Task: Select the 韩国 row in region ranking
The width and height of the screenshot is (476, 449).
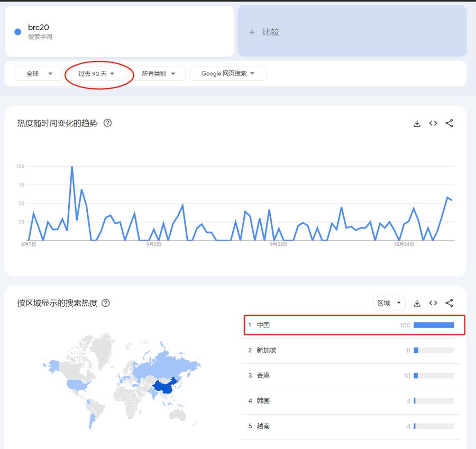Action: click(x=351, y=401)
